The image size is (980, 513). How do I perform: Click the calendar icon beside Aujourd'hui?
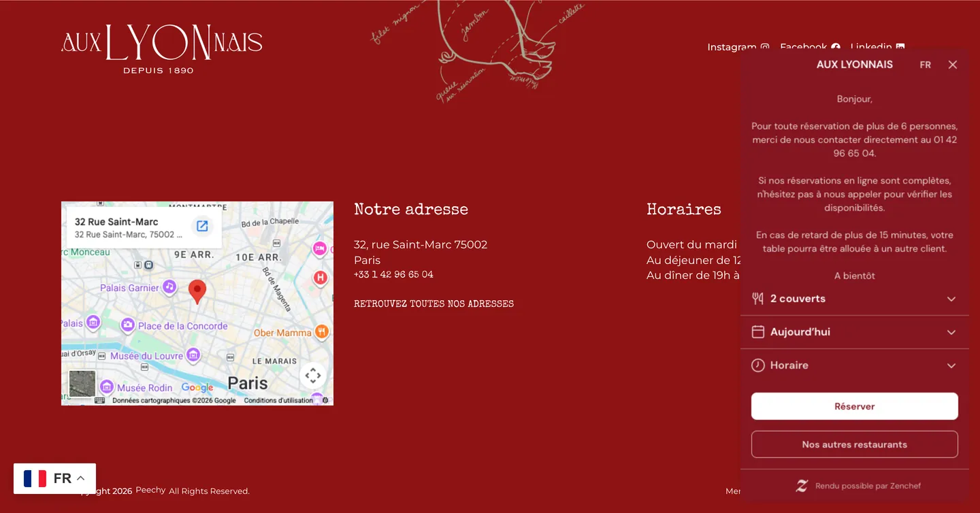coord(757,332)
